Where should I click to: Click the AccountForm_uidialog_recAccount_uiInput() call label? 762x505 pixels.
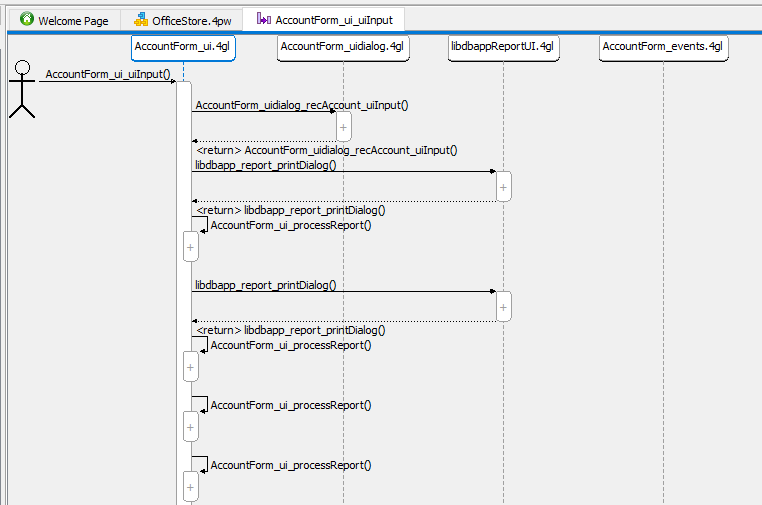[x=302, y=105]
